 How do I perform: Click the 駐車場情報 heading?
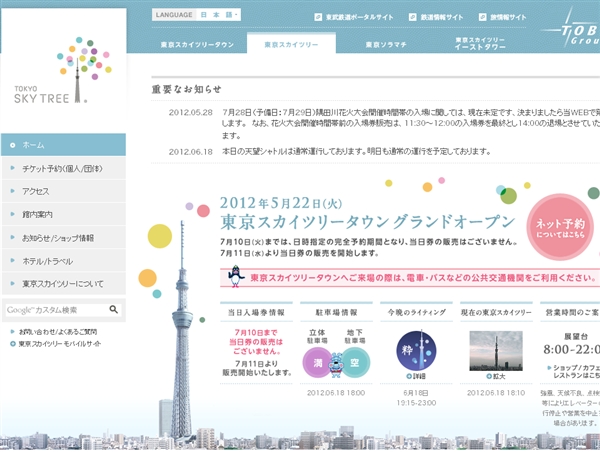336,312
